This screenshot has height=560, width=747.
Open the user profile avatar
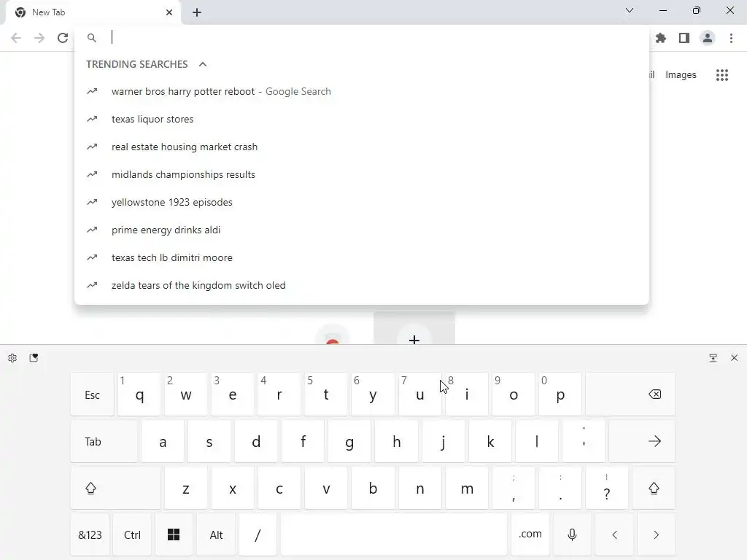pyautogui.click(x=708, y=38)
